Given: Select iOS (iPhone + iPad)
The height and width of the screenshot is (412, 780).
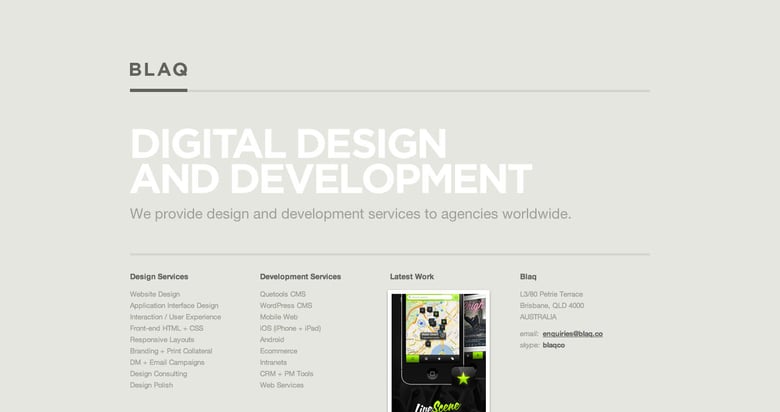Looking at the screenshot, I should [290, 328].
